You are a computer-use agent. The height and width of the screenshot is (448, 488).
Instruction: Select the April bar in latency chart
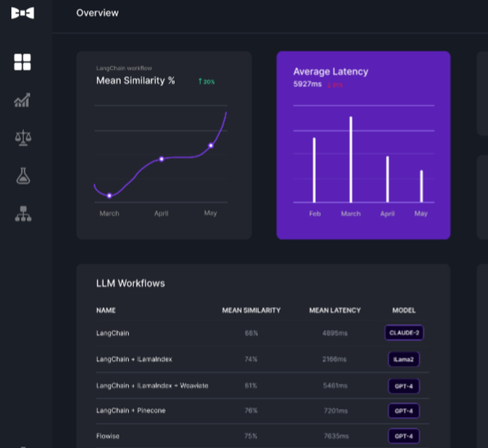pyautogui.click(x=387, y=179)
